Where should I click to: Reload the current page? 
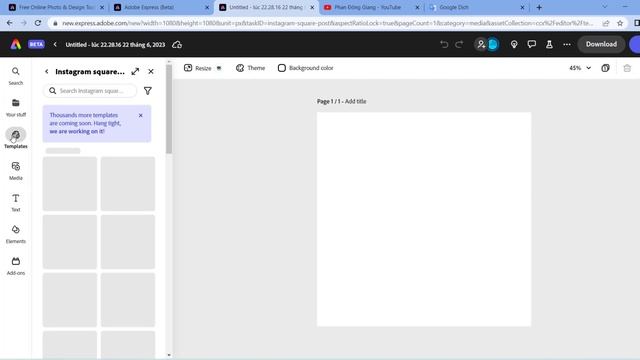[x=38, y=23]
